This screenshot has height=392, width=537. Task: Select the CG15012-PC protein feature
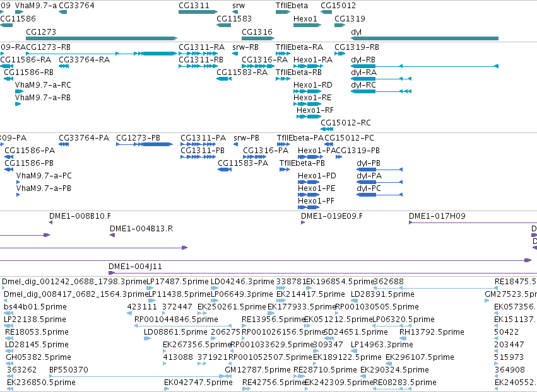(329, 144)
